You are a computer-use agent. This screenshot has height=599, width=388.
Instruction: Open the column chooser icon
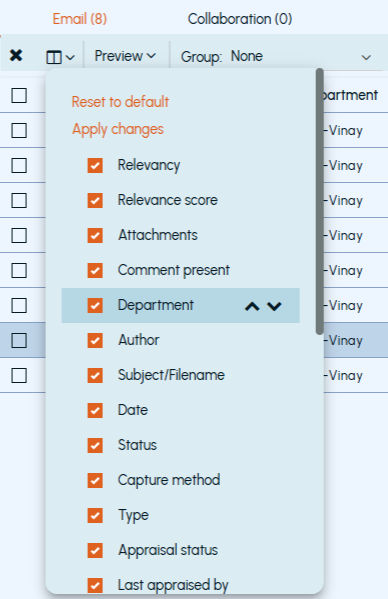(x=60, y=57)
